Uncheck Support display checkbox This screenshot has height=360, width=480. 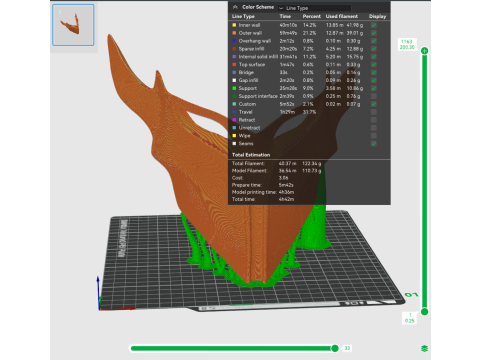[x=374, y=88]
